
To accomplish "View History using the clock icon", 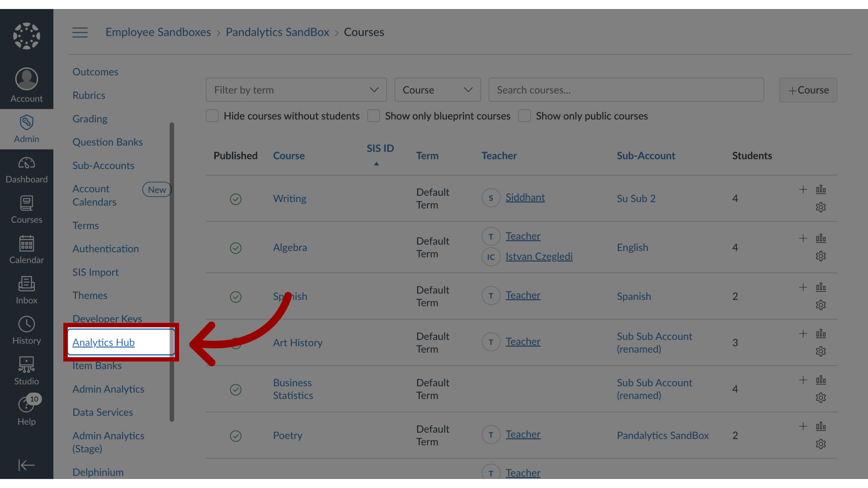I will [26, 330].
